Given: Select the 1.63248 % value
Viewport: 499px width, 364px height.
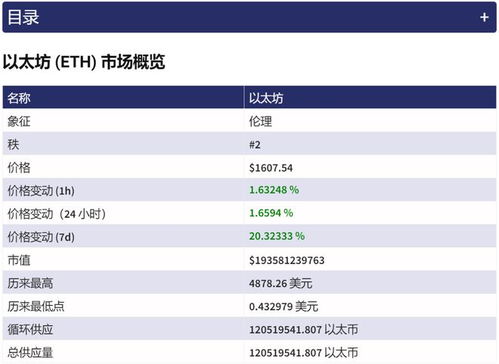Looking at the screenshot, I should (274, 190).
